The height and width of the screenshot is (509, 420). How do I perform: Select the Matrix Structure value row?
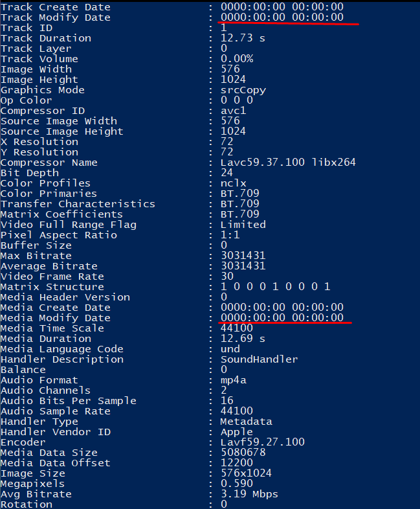pyautogui.click(x=275, y=286)
